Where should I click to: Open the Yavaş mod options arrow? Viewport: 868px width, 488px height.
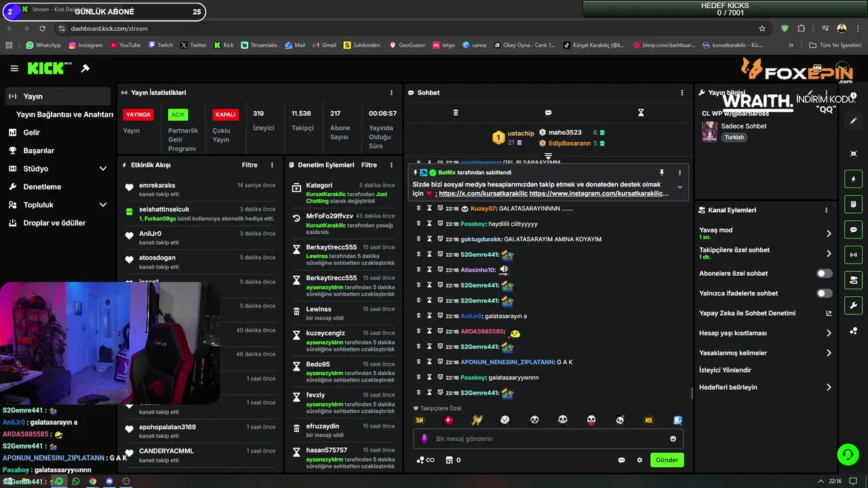829,233
